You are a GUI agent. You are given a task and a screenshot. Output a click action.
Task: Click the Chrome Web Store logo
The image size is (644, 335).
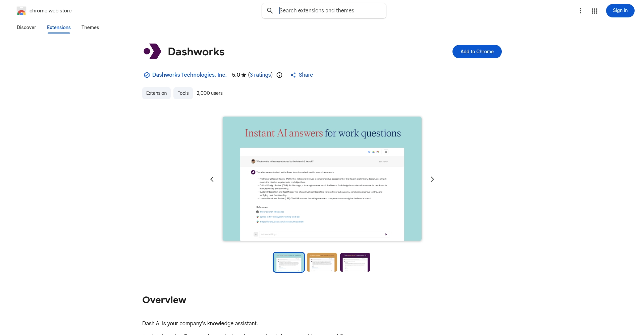tap(21, 10)
